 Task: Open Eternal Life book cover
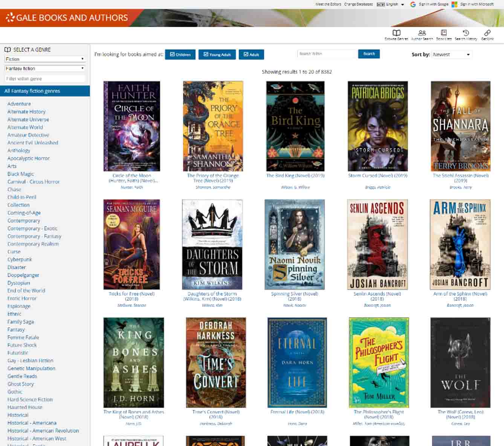click(x=297, y=362)
